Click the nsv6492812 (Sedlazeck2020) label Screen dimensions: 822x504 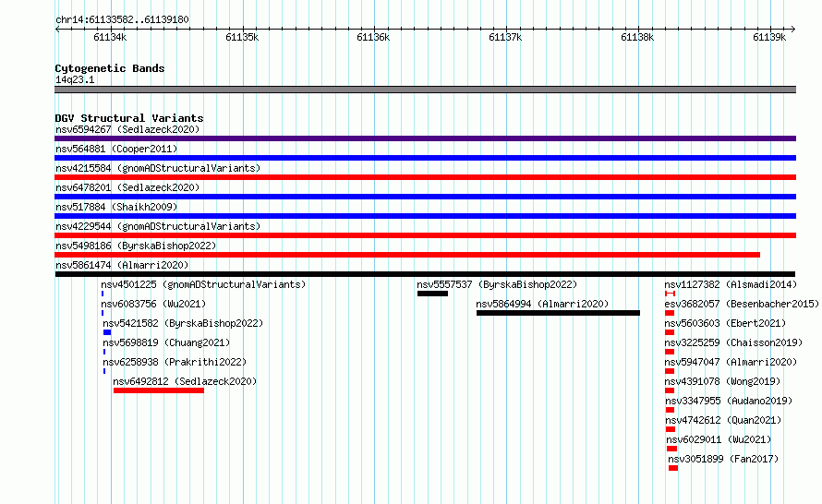pyautogui.click(x=185, y=381)
